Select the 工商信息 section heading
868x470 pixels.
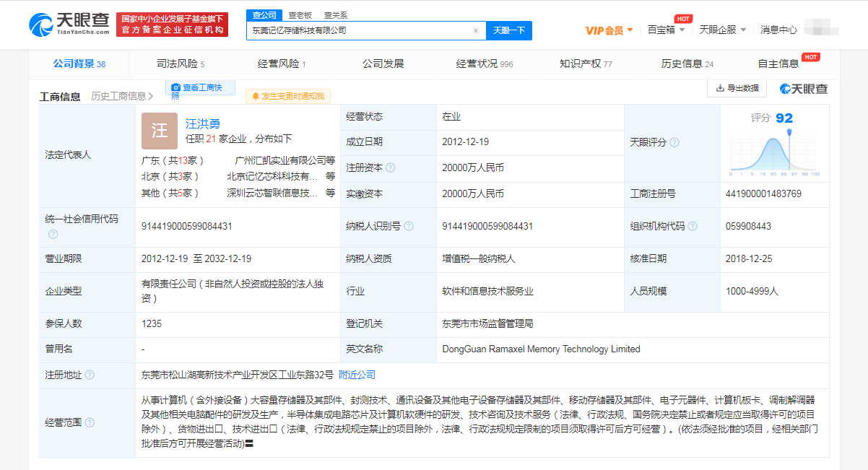[x=60, y=96]
